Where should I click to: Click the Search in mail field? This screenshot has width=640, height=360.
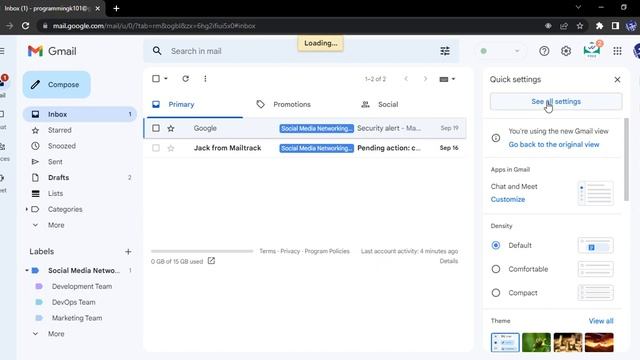pos(302,51)
